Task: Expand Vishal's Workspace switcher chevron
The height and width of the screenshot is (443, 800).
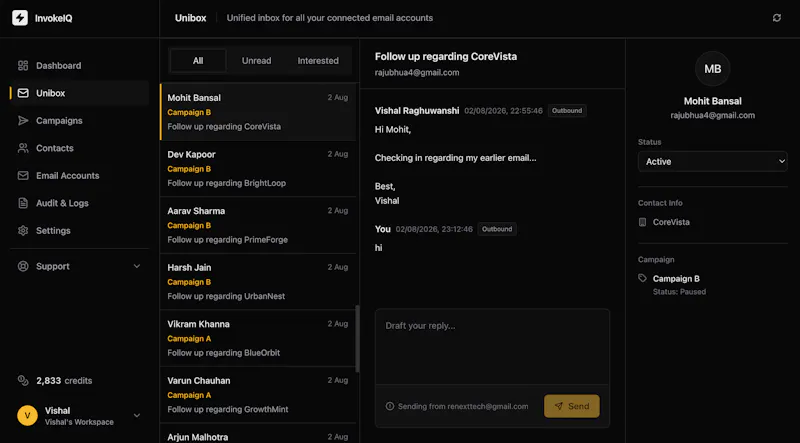Action: pos(137,415)
